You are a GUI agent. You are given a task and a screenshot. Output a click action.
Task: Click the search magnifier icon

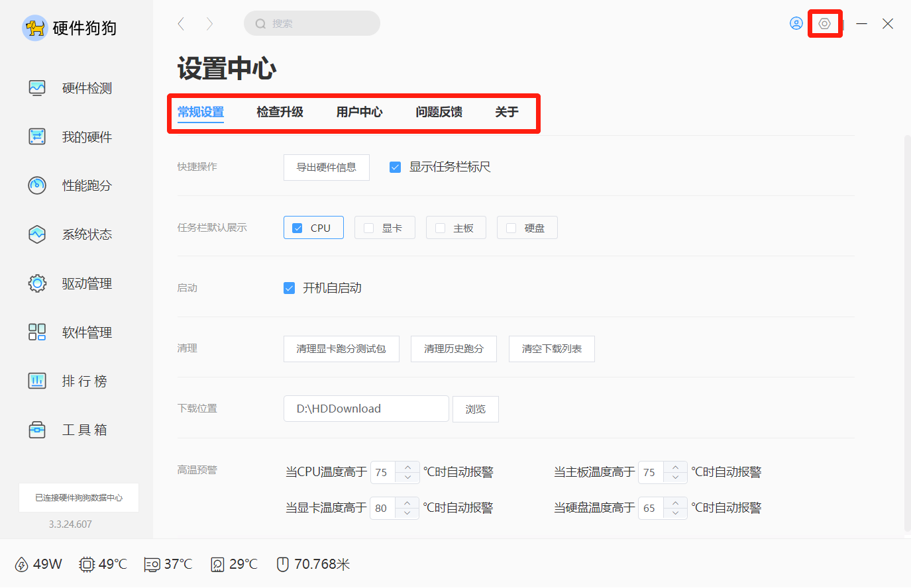pos(260,24)
